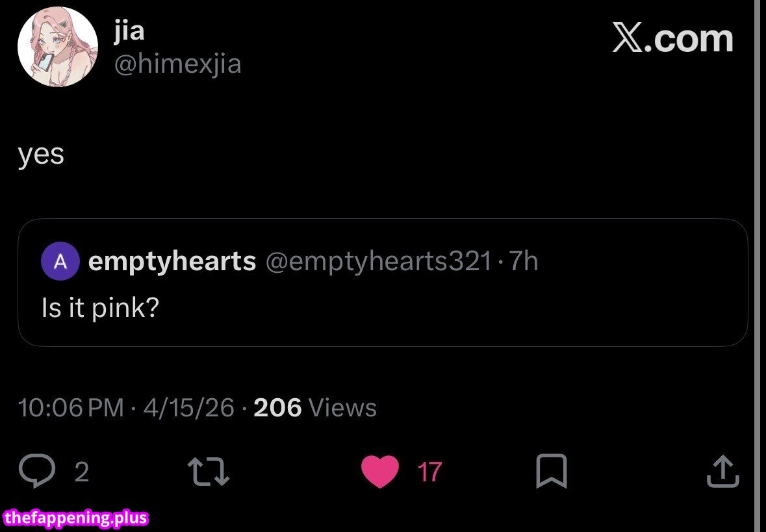Unlike the tweet by clicking the heart
The height and width of the screenshot is (532, 766).
click(x=381, y=472)
